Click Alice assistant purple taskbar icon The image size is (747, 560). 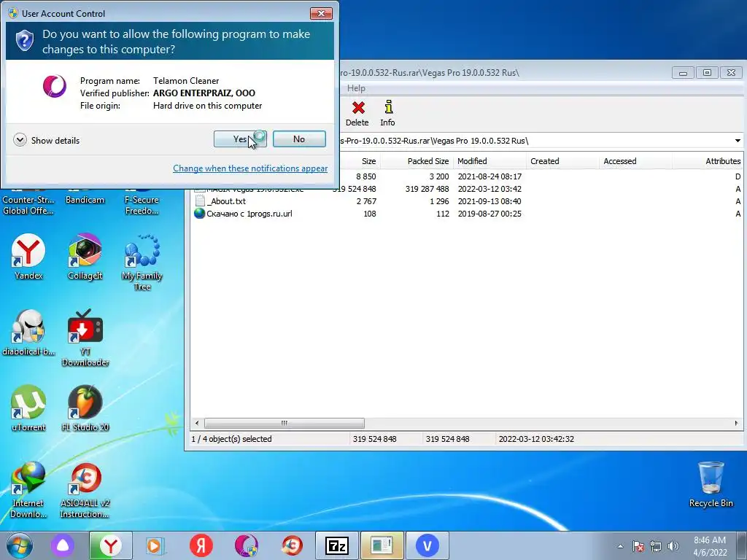point(63,545)
